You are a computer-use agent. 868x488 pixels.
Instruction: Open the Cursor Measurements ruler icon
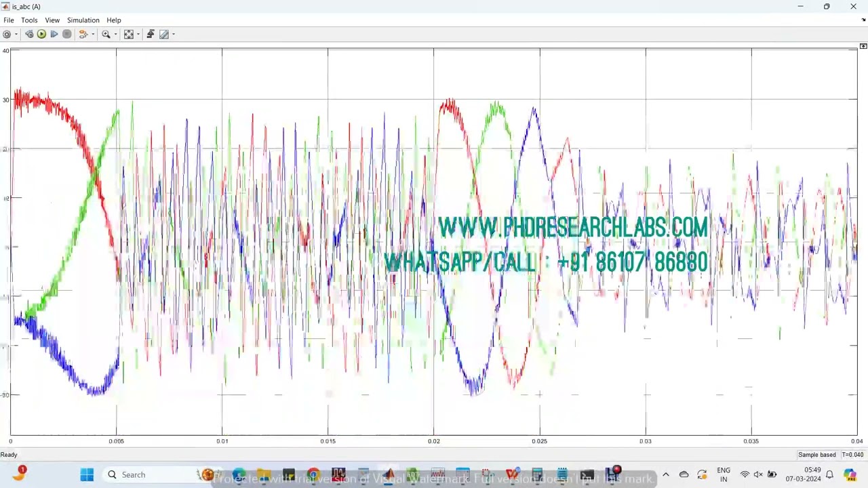point(164,34)
